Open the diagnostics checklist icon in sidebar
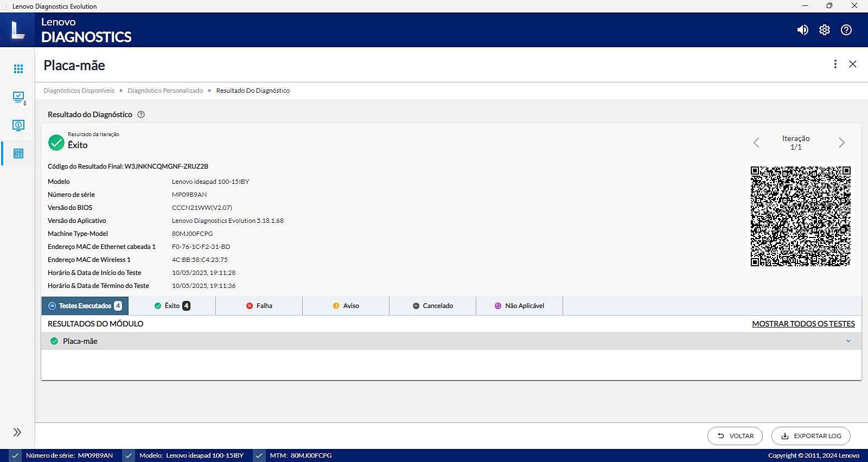The height and width of the screenshot is (462, 868). click(x=18, y=98)
